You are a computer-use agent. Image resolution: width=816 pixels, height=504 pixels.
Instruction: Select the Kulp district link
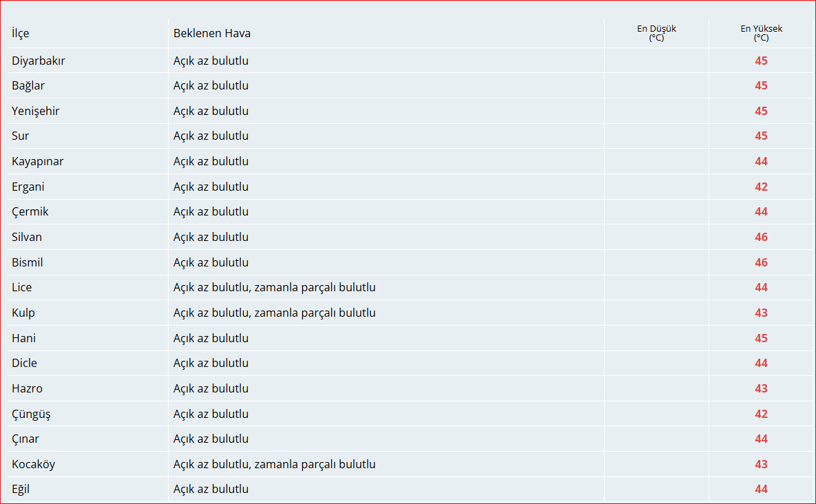pos(23,313)
